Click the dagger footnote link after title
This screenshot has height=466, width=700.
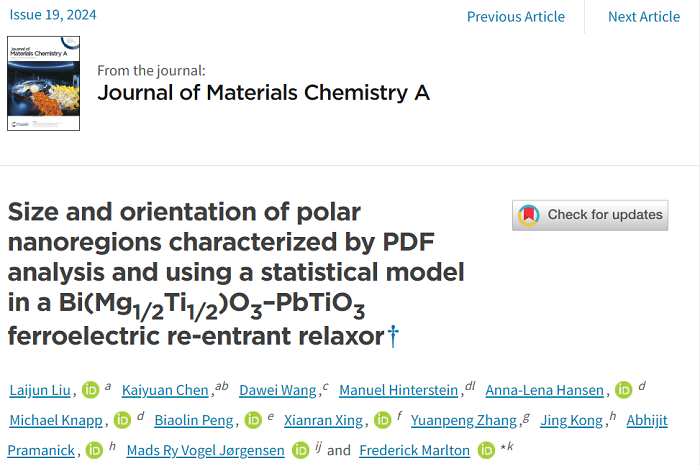pyautogui.click(x=392, y=337)
